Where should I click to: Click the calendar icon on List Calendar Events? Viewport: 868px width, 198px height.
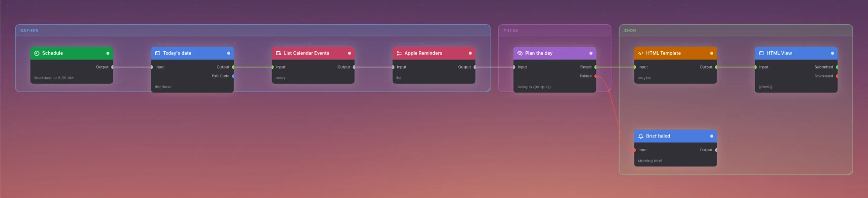(x=278, y=53)
